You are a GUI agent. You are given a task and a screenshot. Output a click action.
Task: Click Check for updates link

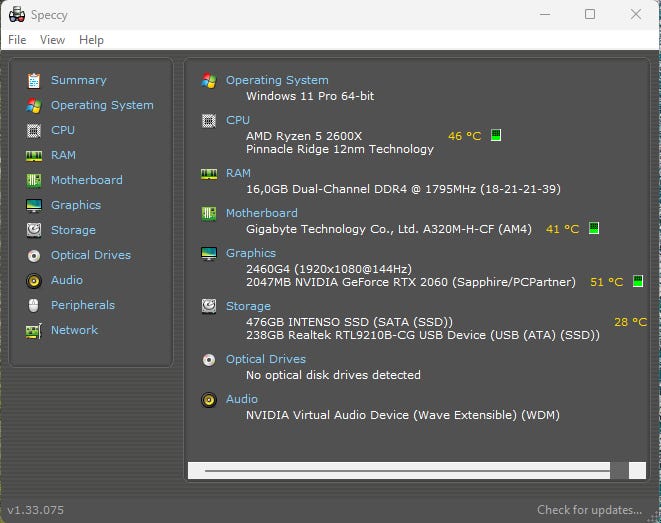click(x=589, y=510)
